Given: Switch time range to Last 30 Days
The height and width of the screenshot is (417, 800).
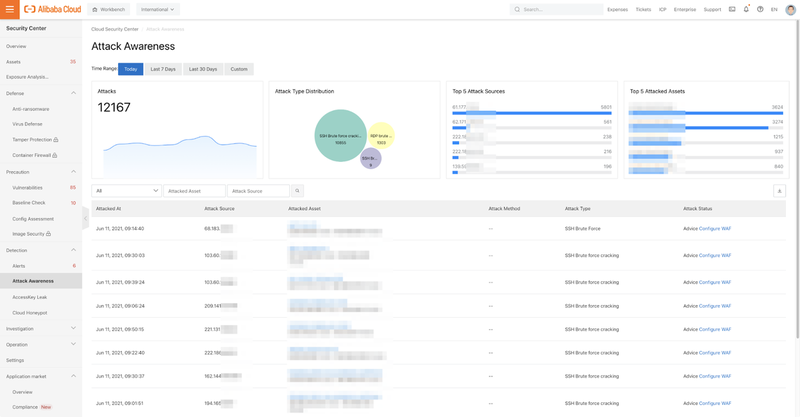Looking at the screenshot, I should 203,69.
